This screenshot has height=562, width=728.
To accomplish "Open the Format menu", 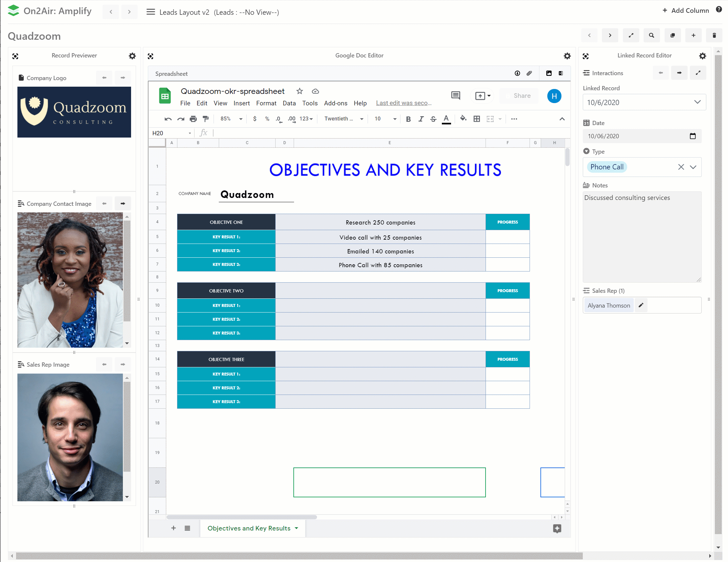I will (266, 103).
